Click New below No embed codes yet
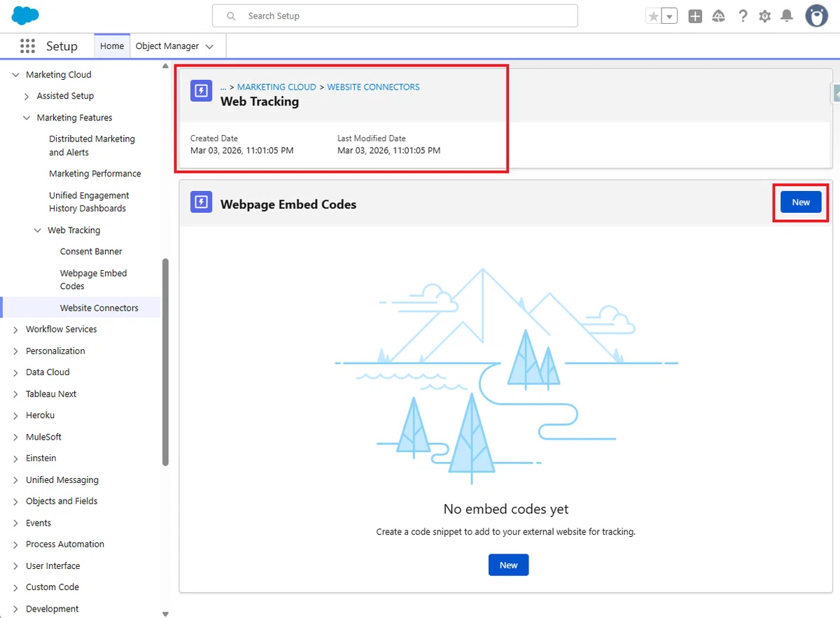The width and height of the screenshot is (840, 618). coord(508,565)
